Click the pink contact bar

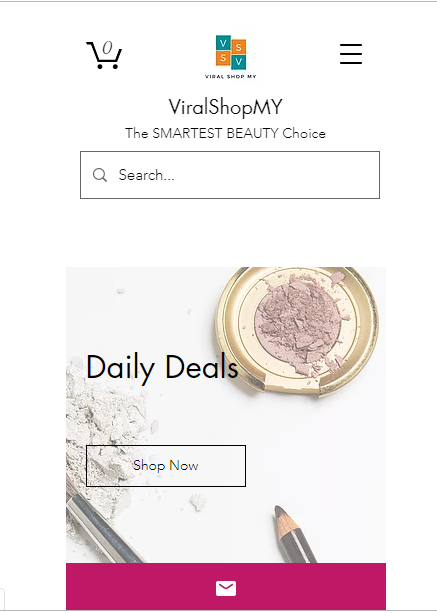click(226, 586)
